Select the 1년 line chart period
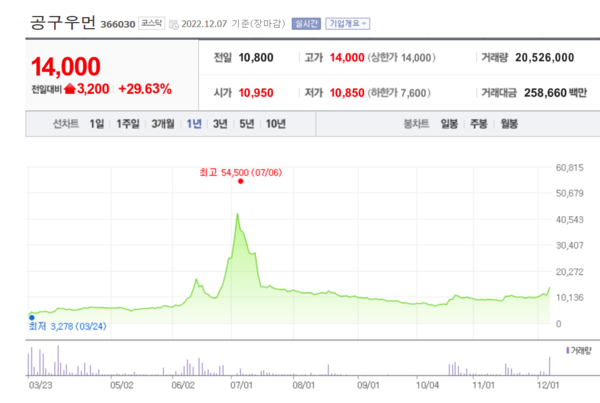 pos(194,124)
